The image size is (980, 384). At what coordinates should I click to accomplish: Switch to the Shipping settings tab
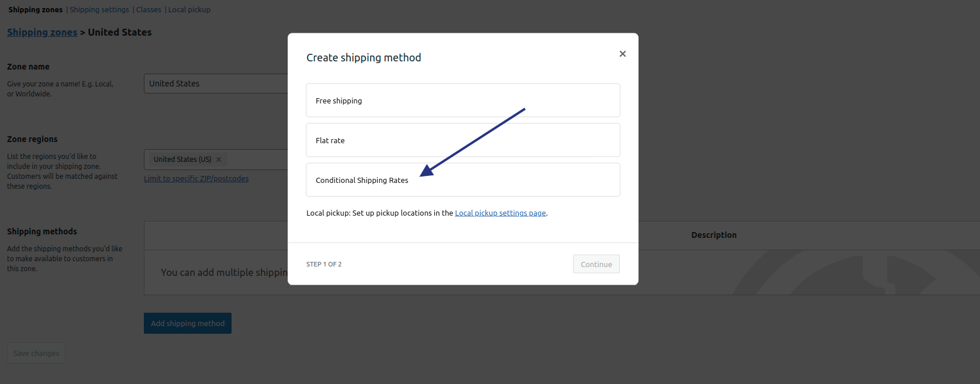point(99,10)
